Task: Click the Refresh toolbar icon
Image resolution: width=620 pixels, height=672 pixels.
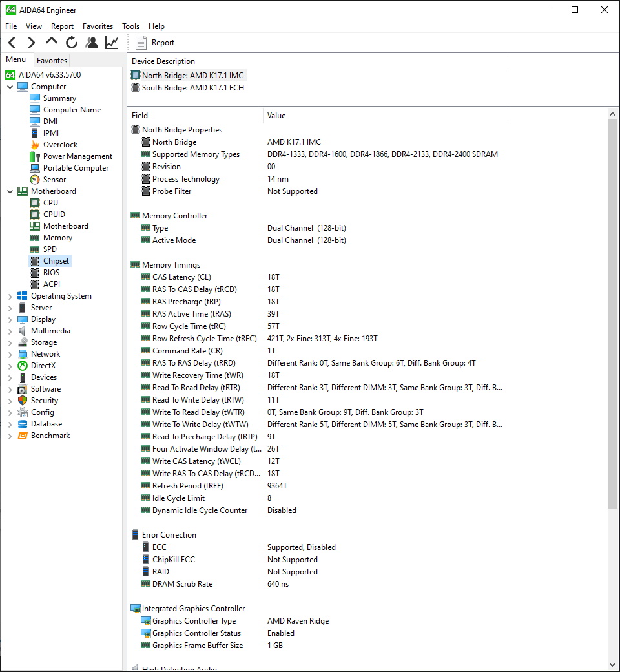Action: tap(72, 43)
